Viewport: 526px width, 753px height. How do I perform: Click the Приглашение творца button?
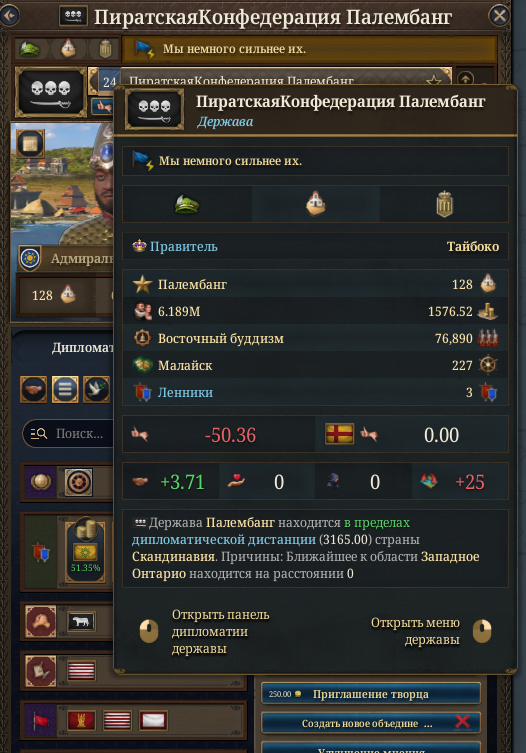tap(371, 694)
